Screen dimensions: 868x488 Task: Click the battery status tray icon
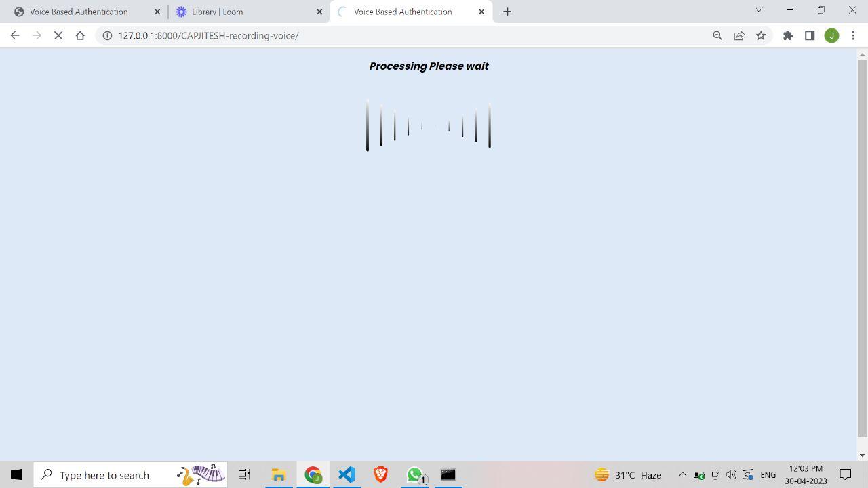(x=699, y=474)
